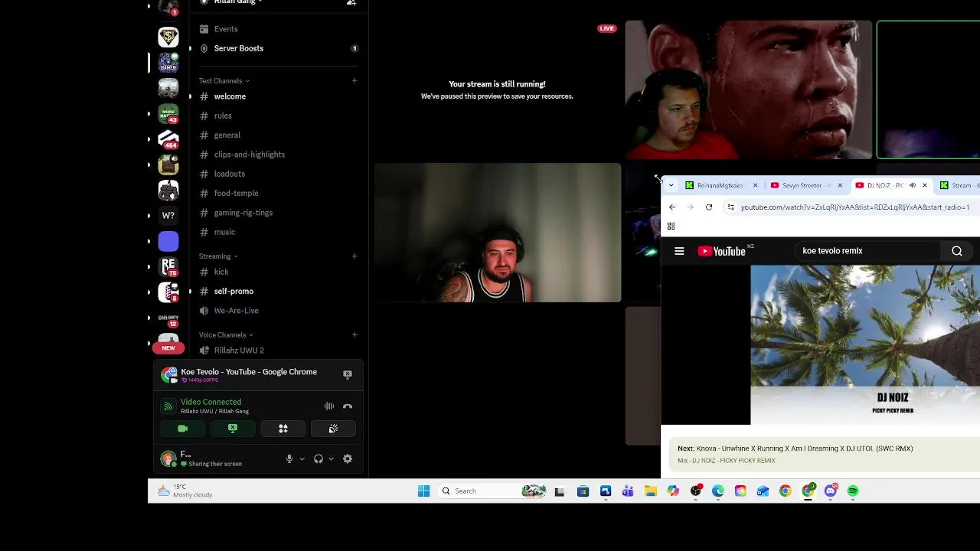Disconnect from voice with the hang-up icon

pyautogui.click(x=348, y=406)
